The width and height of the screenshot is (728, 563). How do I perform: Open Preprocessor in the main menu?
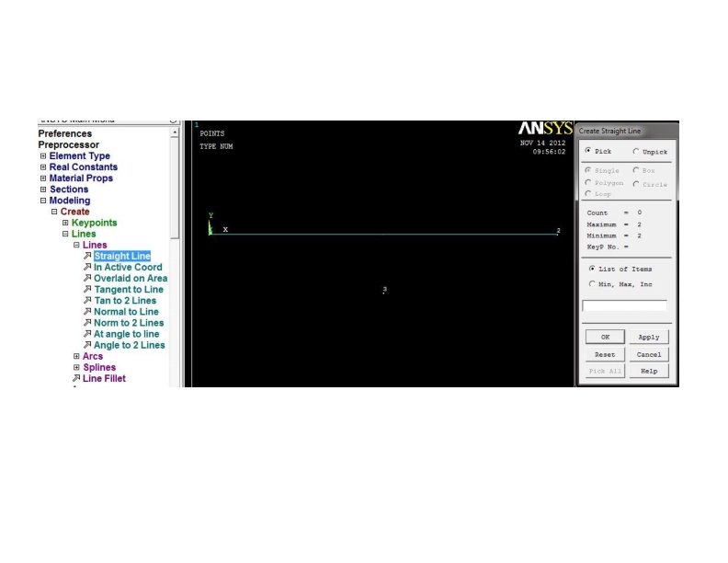pyautogui.click(x=69, y=145)
